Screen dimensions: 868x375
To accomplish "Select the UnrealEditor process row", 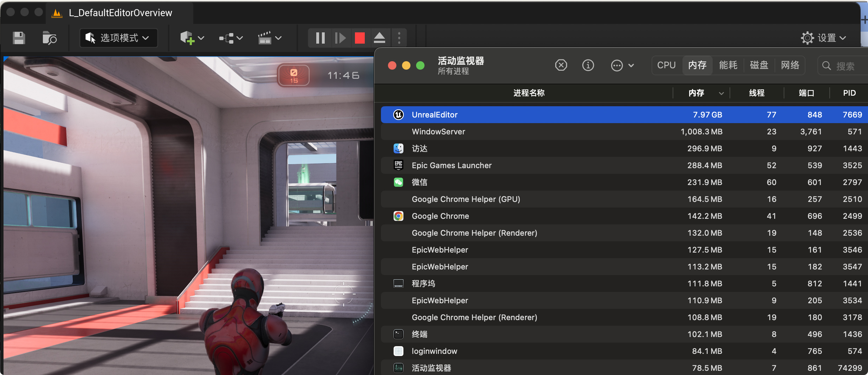I will tap(624, 115).
